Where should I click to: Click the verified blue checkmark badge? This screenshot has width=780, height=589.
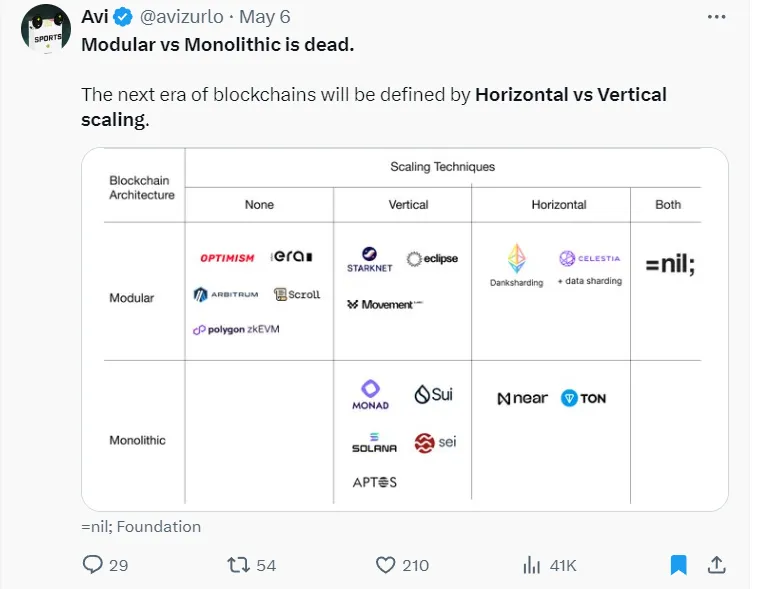tap(124, 17)
